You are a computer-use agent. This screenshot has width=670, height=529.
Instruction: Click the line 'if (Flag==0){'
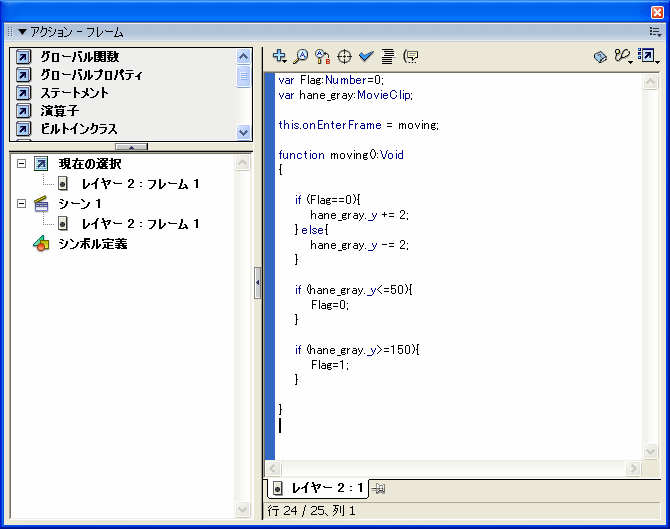tap(328, 200)
